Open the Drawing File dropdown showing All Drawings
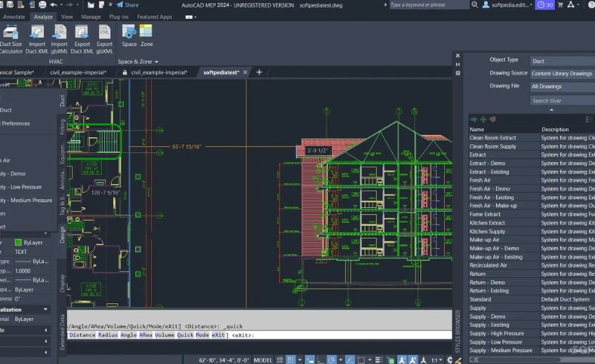This screenshot has height=364, width=595. click(x=562, y=86)
